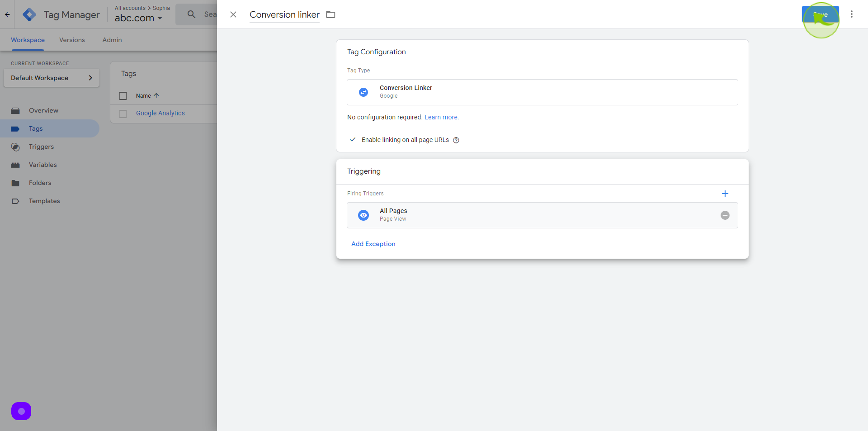Close the Conversion linker tag panel

tap(233, 14)
